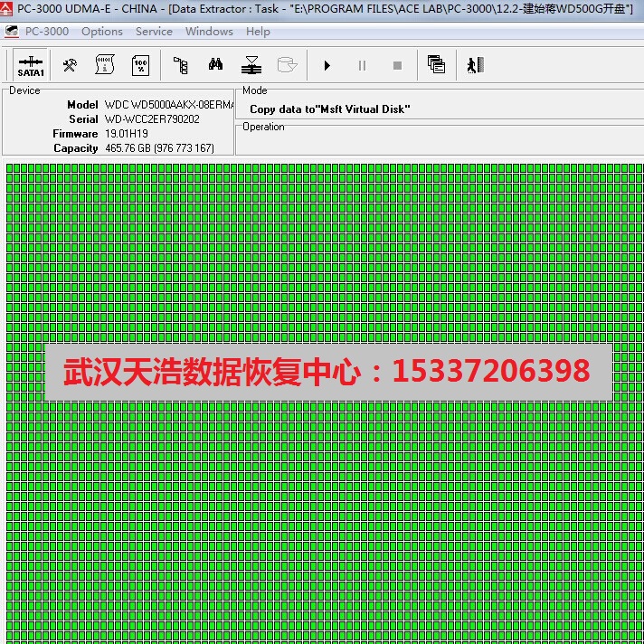Click the grayed-out disk arrow icon

(x=287, y=65)
